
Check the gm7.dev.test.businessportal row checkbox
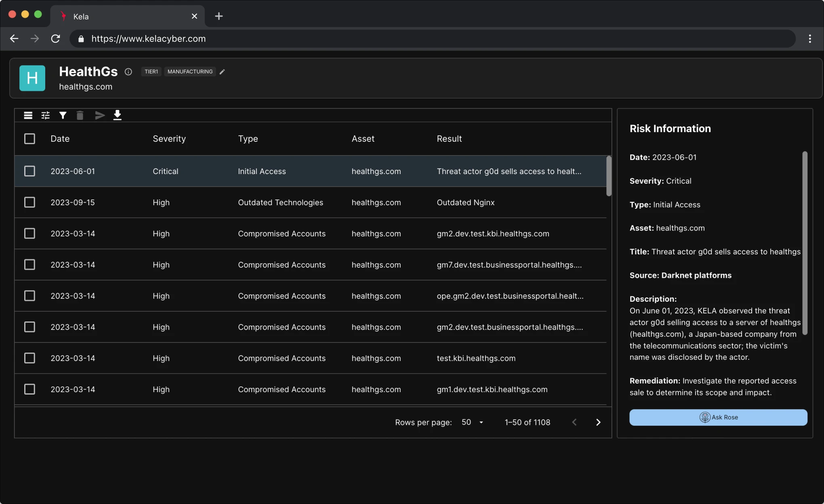[x=29, y=265]
